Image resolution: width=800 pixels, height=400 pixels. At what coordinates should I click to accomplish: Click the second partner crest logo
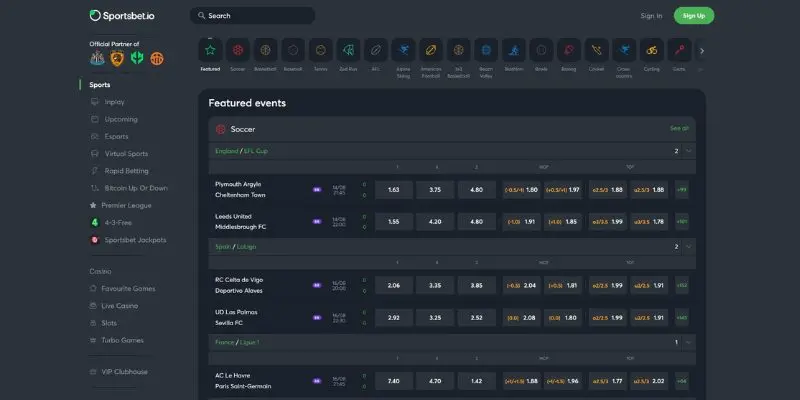[x=117, y=58]
